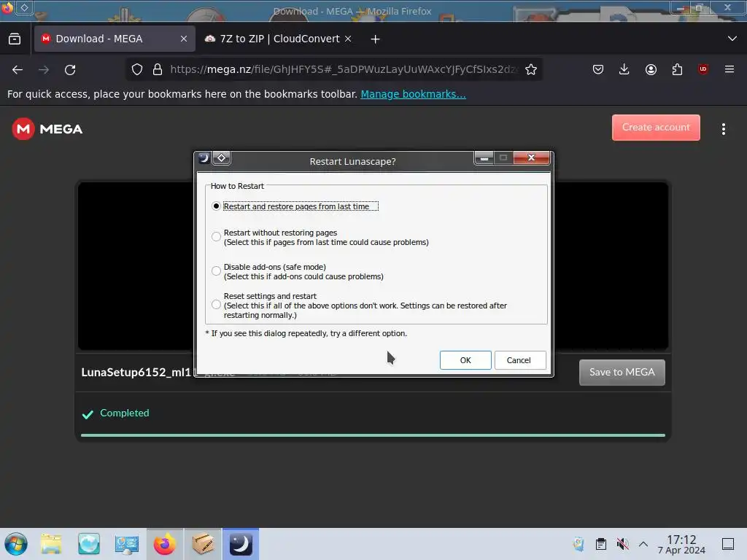Viewport: 747px width, 560px height.
Task: Click LunaSetup6152_ml1 file name
Action: (x=136, y=372)
